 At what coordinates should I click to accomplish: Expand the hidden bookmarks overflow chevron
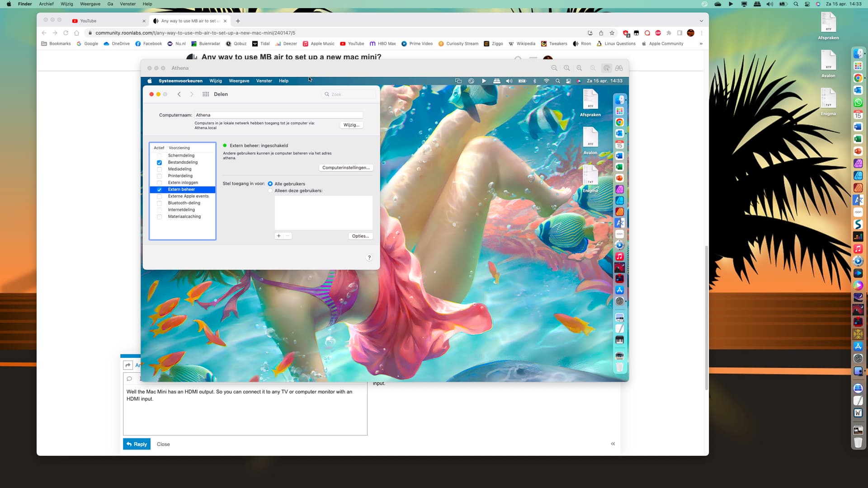coord(701,44)
